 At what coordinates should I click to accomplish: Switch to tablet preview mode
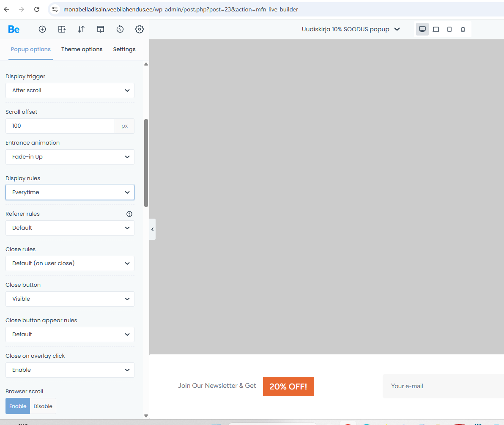click(x=449, y=29)
